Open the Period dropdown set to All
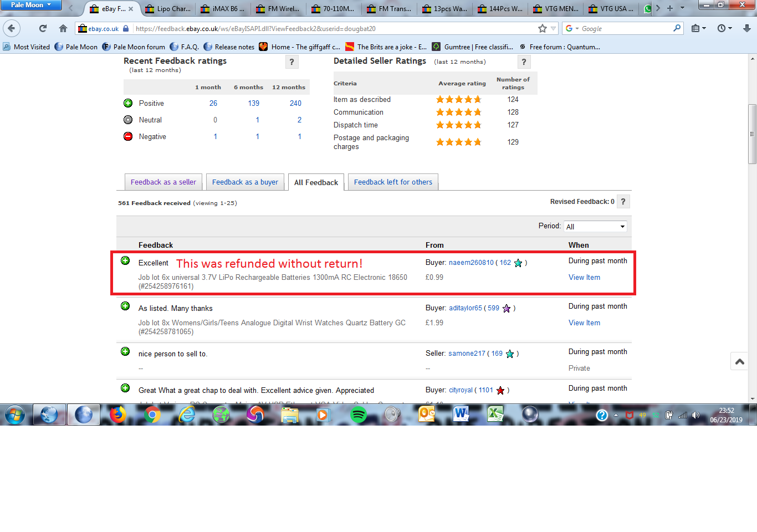 595,226
